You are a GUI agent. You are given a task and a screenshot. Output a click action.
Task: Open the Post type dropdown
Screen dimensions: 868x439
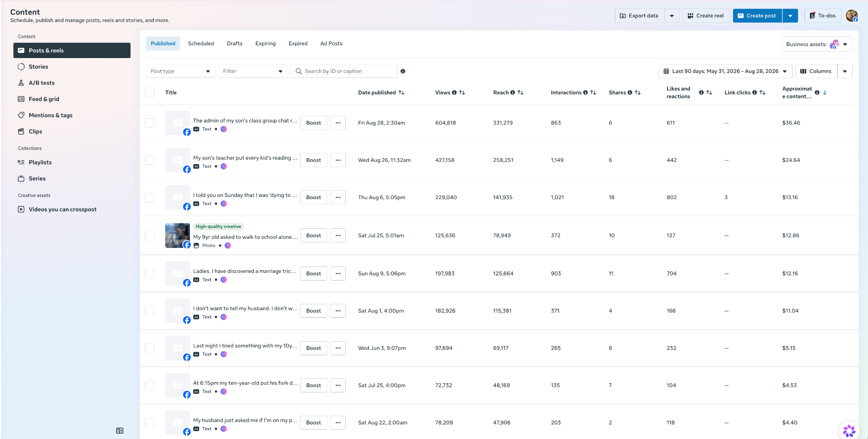click(181, 71)
